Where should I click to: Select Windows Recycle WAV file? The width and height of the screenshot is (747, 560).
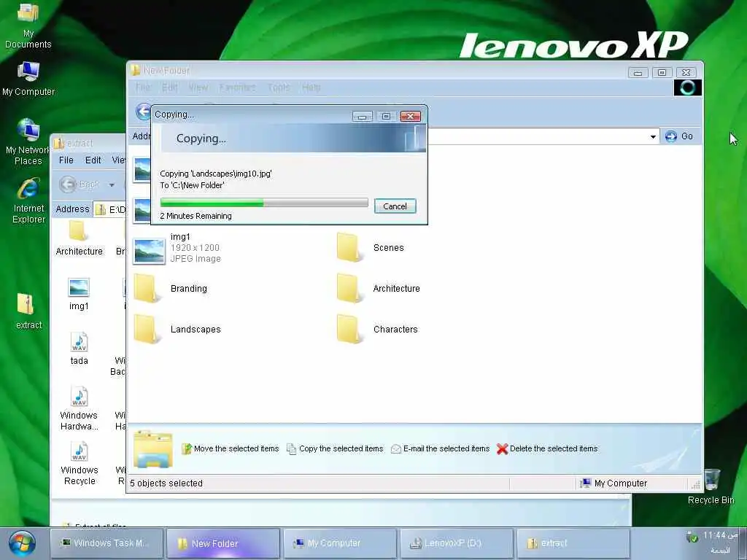click(79, 463)
